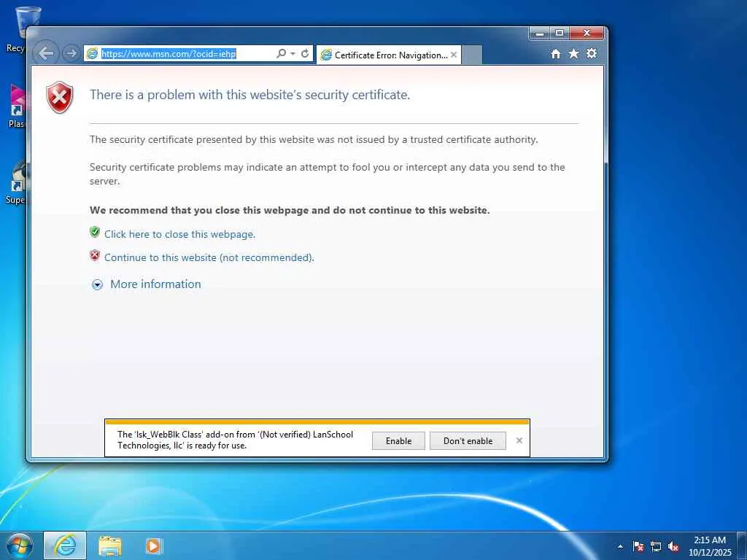747x560 pixels.
Task: Close the Internet Explorer window
Action: [587, 34]
